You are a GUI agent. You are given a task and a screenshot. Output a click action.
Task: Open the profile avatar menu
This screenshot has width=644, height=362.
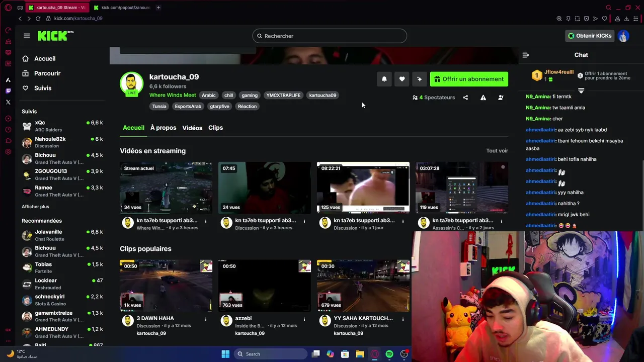pyautogui.click(x=623, y=36)
